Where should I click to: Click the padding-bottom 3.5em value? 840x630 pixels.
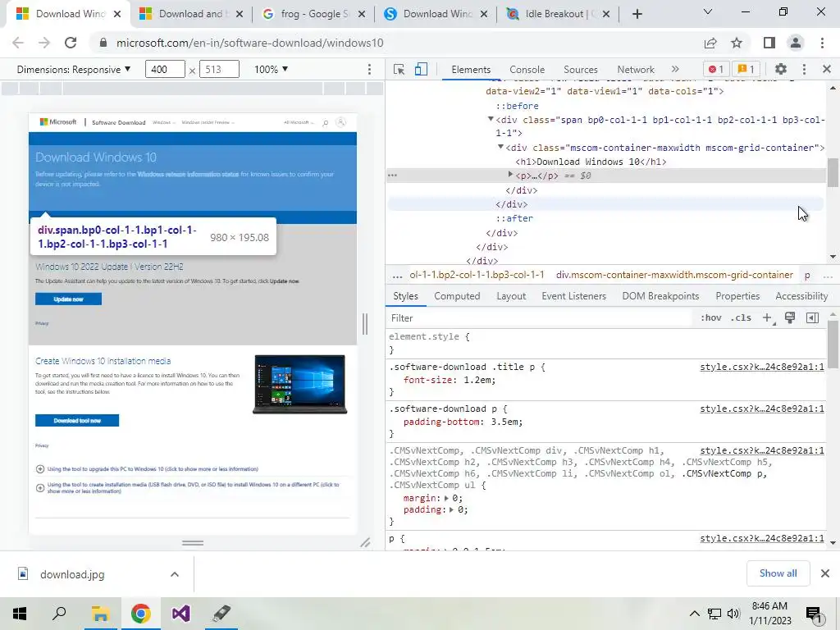504,422
